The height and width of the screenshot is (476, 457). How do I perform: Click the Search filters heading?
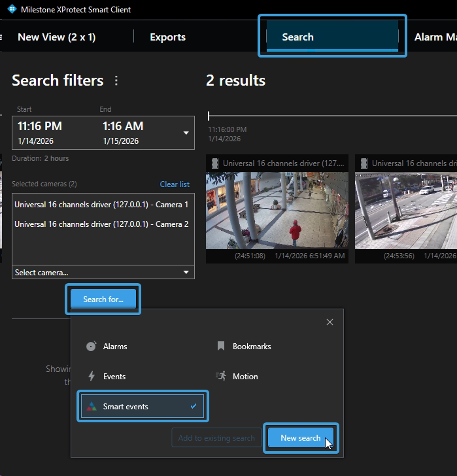[x=58, y=80]
